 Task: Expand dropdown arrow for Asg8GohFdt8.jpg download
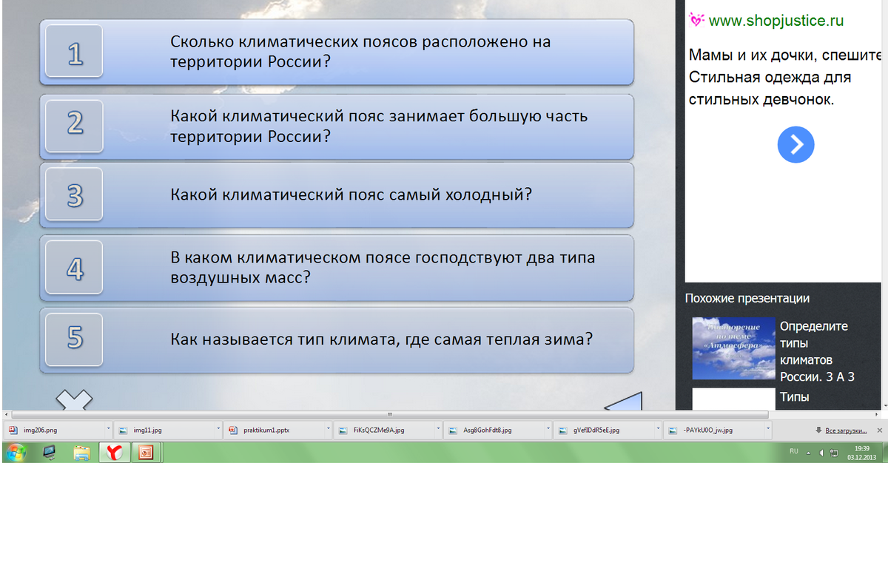pyautogui.click(x=548, y=429)
